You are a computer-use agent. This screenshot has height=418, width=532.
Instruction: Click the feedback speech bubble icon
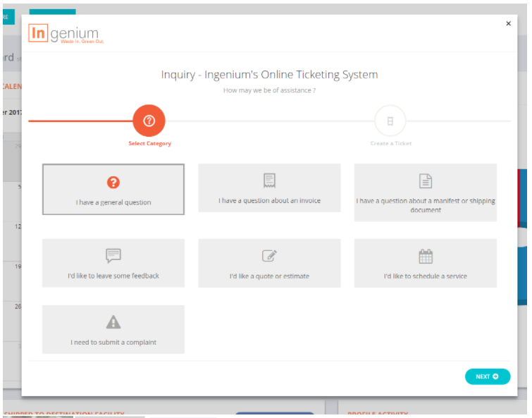point(113,256)
